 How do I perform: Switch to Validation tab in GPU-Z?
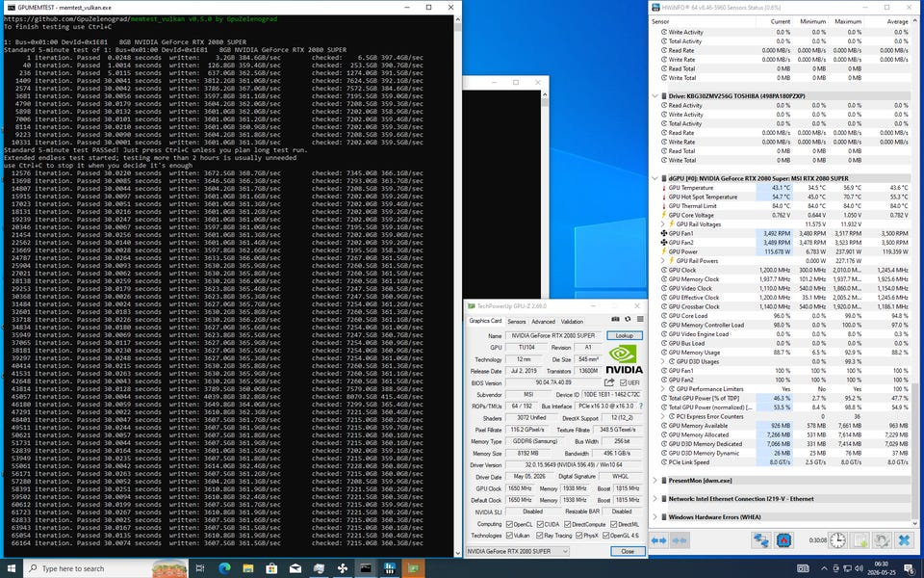click(572, 322)
